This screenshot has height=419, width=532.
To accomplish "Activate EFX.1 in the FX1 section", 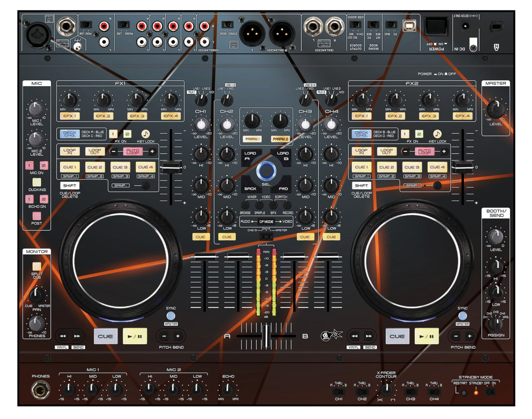I will tap(71, 116).
